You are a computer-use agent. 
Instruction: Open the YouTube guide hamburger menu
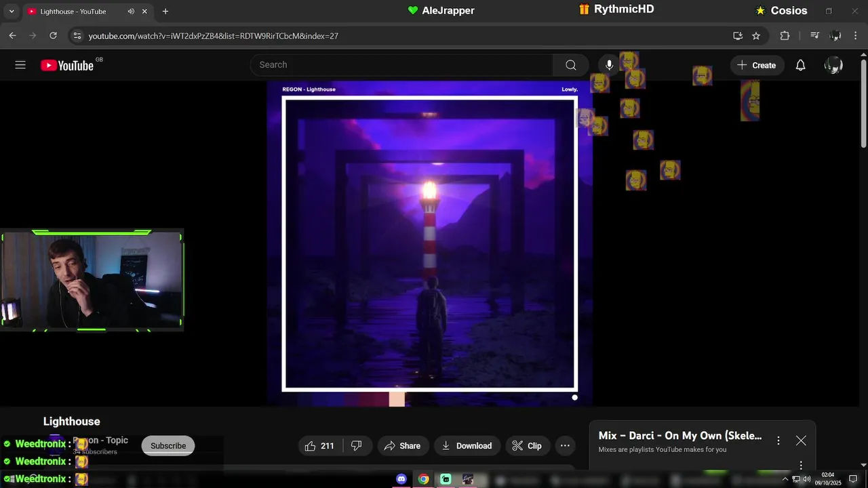[x=20, y=65]
